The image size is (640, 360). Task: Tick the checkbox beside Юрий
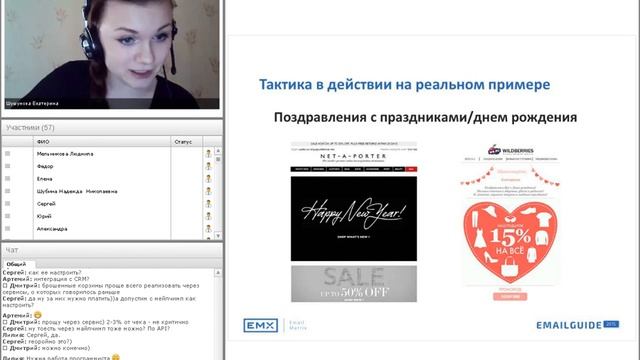7,216
